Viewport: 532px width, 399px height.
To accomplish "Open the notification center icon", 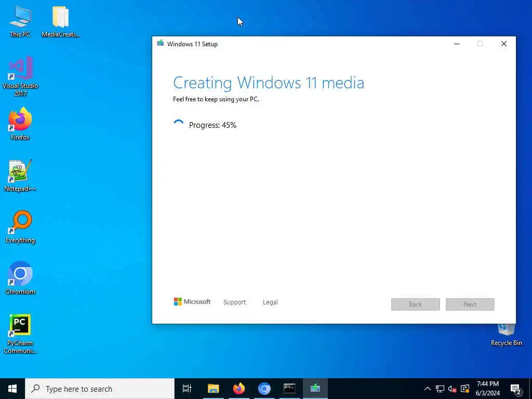I will point(515,389).
